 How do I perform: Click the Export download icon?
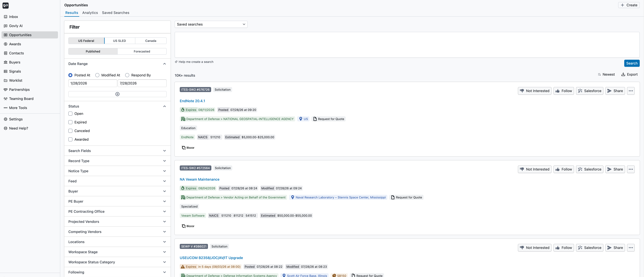[x=623, y=74]
